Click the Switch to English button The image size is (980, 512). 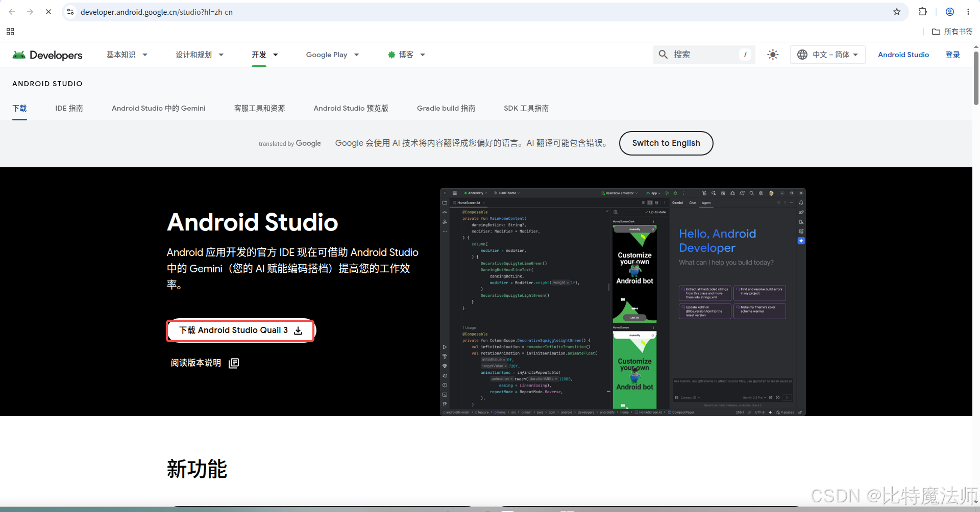666,143
